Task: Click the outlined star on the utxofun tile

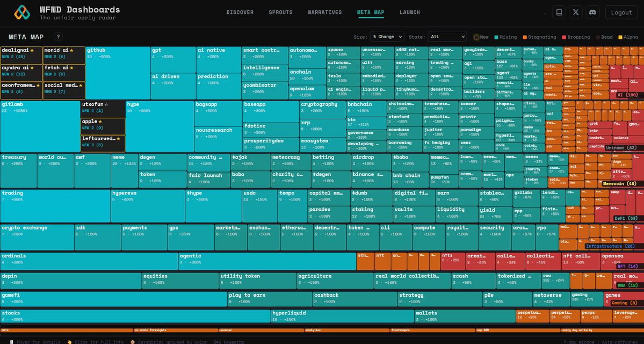Action: click(106, 104)
